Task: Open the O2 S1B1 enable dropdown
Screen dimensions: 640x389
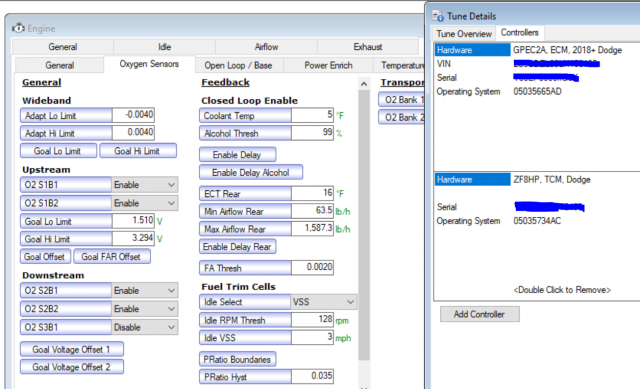Action: 144,185
